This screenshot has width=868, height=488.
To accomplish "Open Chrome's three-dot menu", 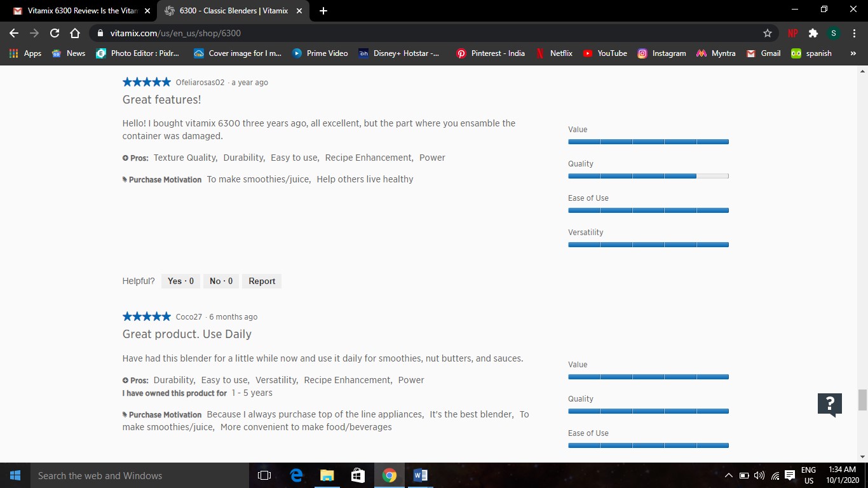I will (x=853, y=33).
